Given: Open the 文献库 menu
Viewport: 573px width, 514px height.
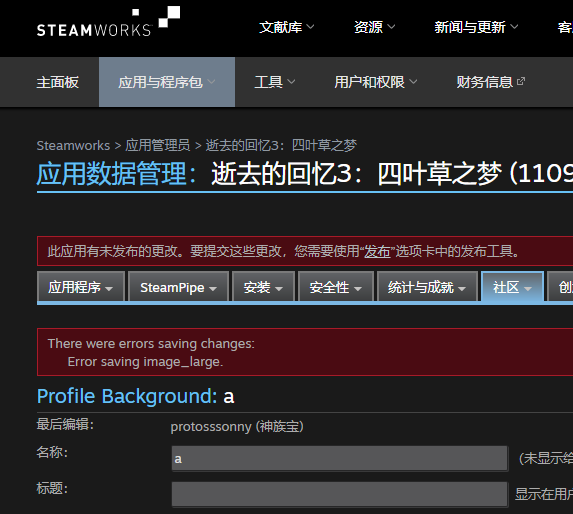Looking at the screenshot, I should [x=286, y=27].
